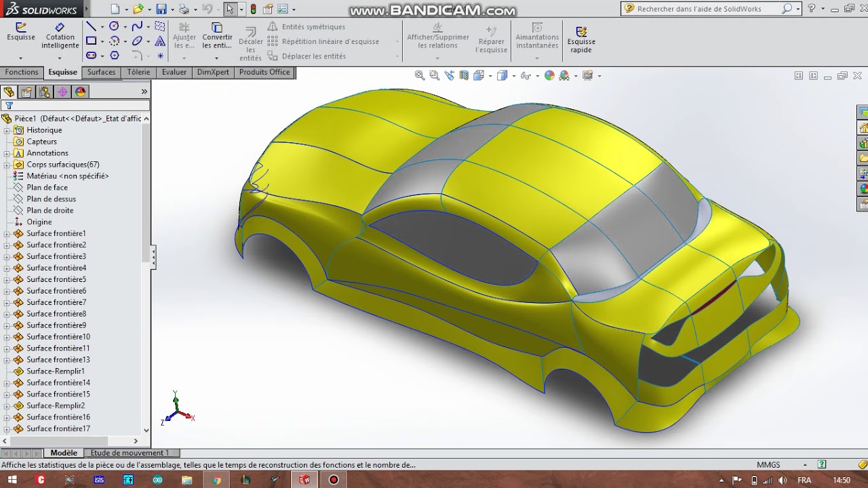Open Etude de mouvement 1 tab

tap(130, 453)
